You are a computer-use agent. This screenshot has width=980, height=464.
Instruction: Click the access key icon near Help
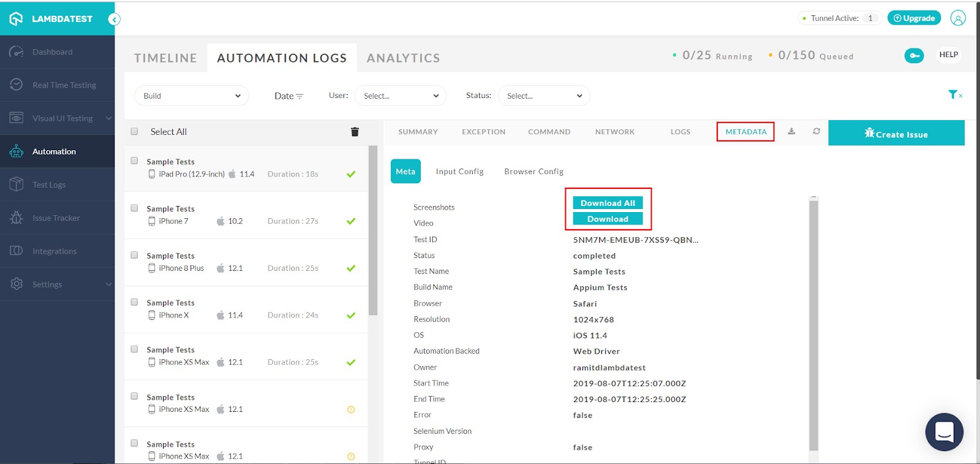coord(914,56)
